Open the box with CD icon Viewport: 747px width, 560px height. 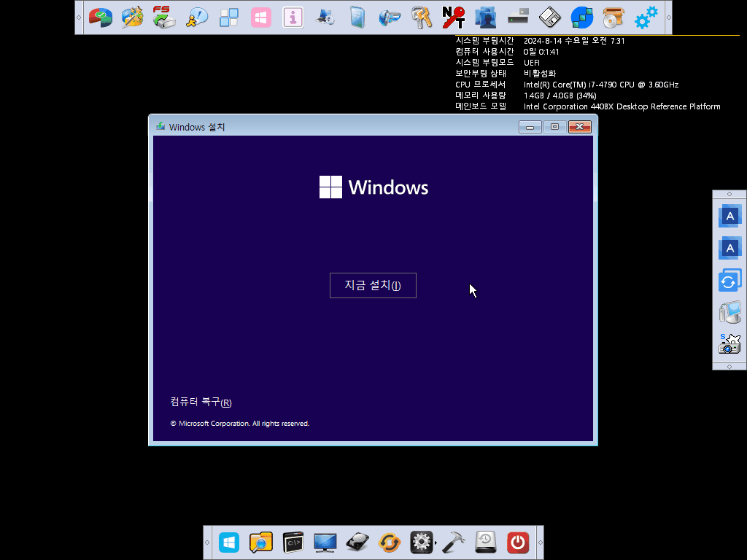pos(614,17)
